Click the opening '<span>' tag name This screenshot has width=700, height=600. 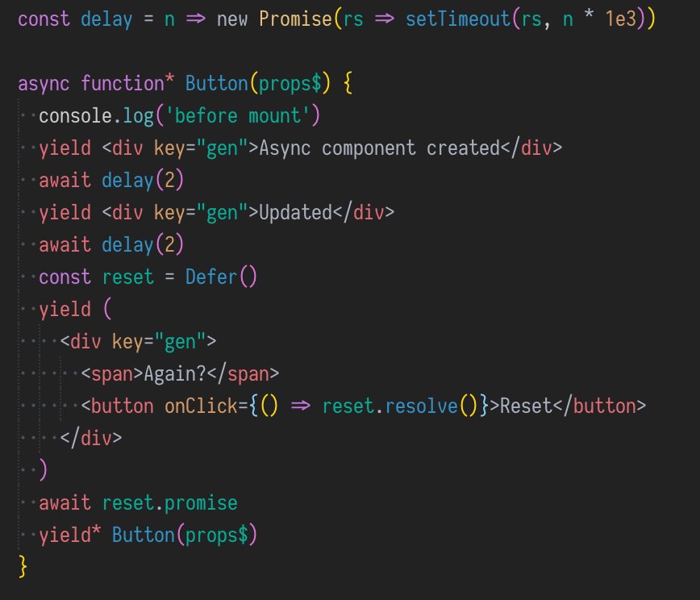coord(111,373)
